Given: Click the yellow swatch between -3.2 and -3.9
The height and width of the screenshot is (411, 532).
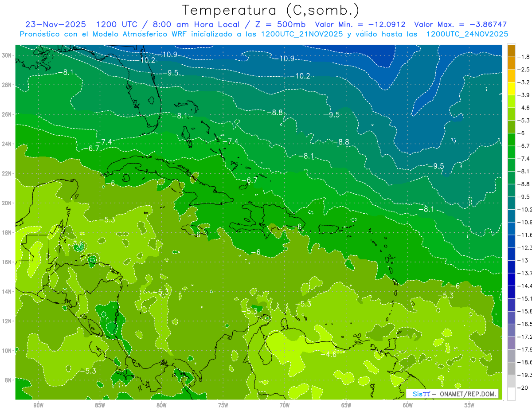Looking at the screenshot, I should [511, 89].
